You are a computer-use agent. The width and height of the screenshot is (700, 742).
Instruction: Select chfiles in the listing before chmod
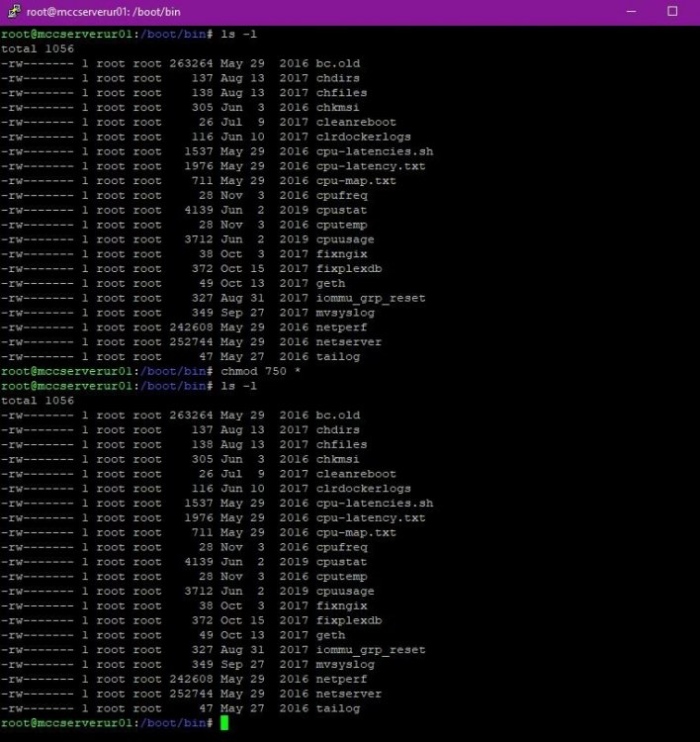click(x=341, y=93)
